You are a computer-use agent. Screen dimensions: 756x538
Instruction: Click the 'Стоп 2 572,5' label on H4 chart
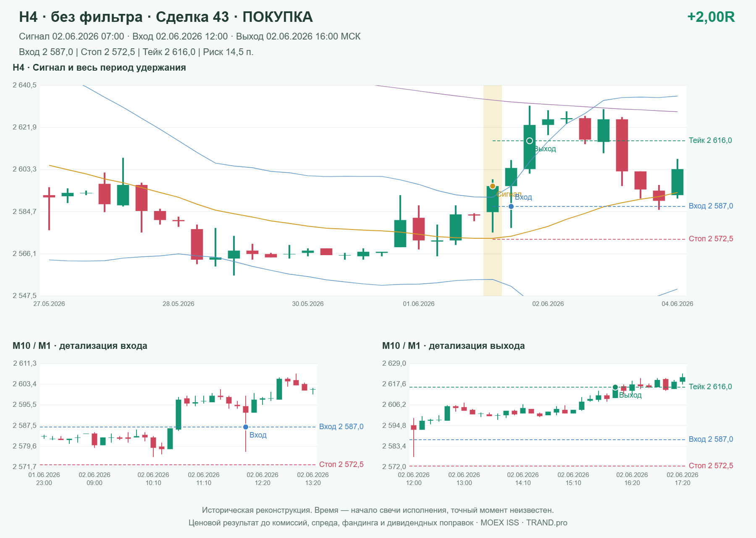click(x=711, y=239)
